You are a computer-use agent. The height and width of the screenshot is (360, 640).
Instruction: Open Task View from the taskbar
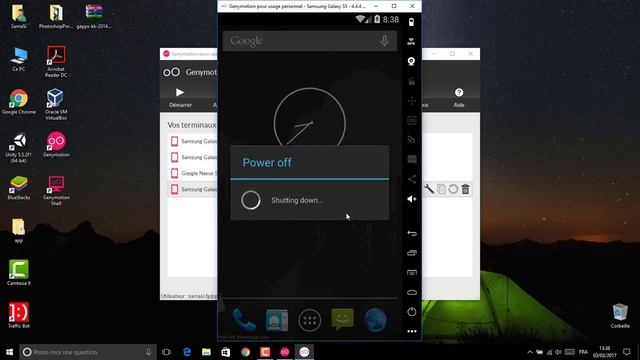point(166,352)
